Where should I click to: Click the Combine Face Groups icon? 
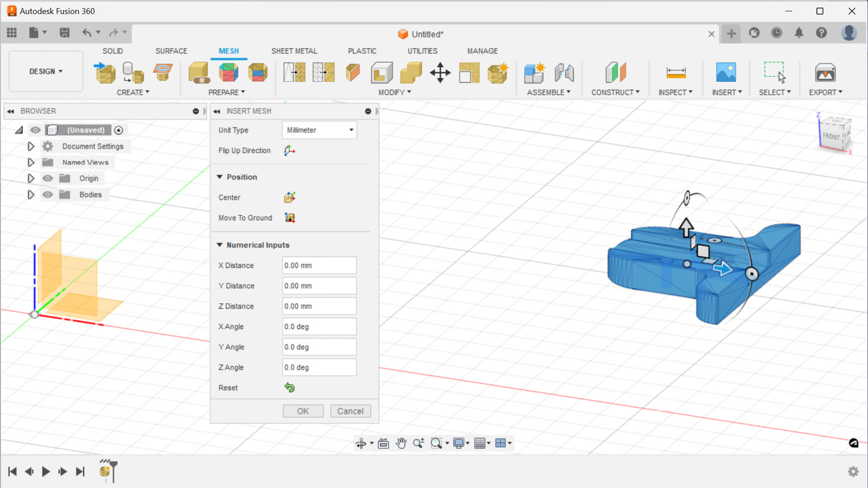(x=258, y=72)
